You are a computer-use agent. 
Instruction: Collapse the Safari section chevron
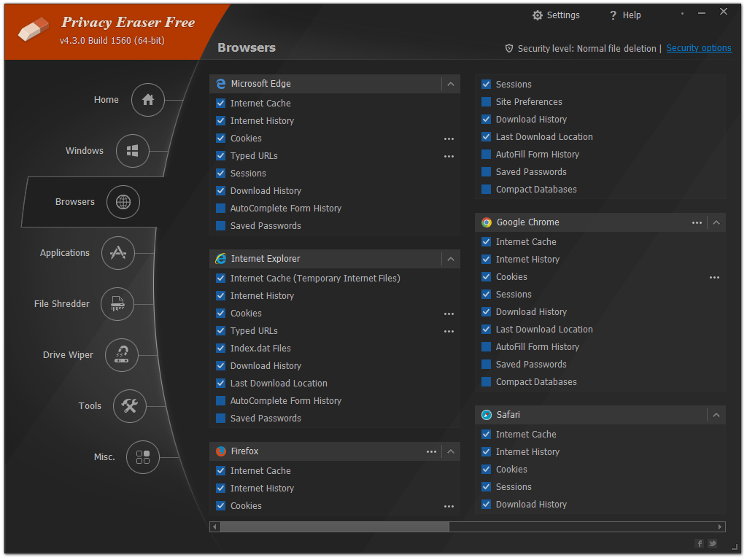pos(716,415)
